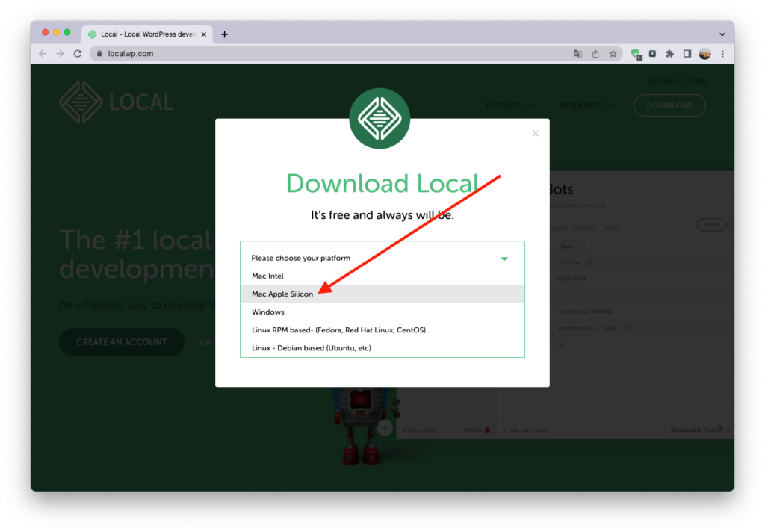Viewport: 765px width, 532px height.
Task: Open the Connected to Flywheel dropdown
Action: click(x=701, y=430)
